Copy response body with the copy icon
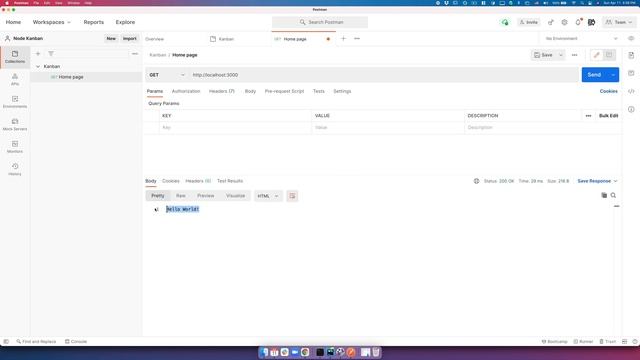 pos(604,195)
